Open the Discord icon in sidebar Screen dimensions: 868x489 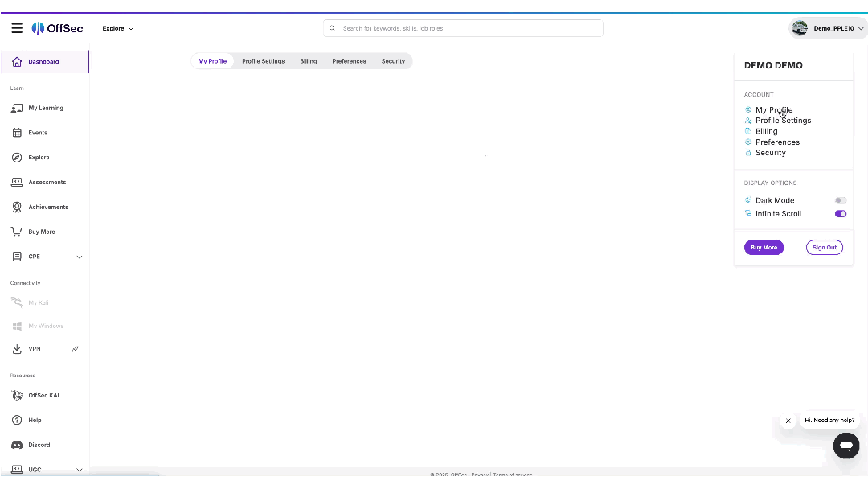(17, 445)
